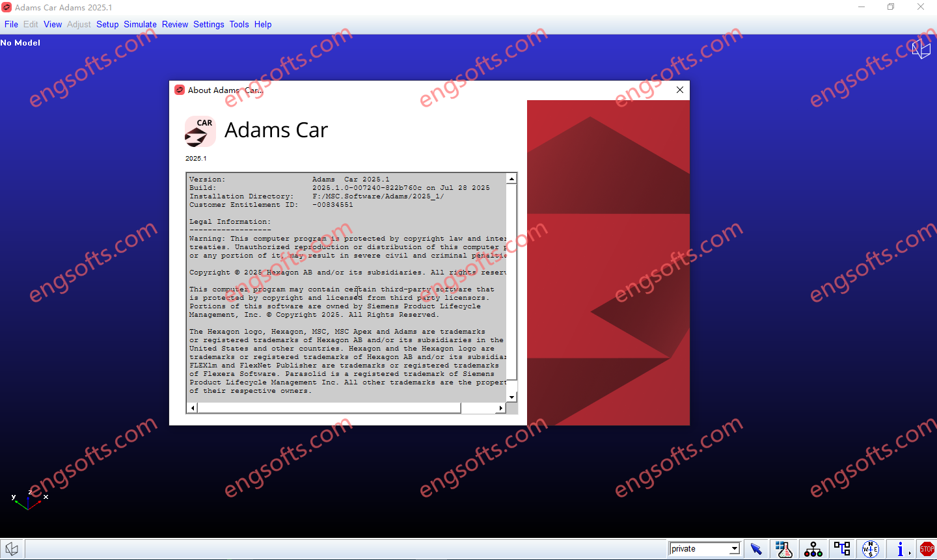
Task: Click the compass view orientation icon
Action: coord(871,549)
